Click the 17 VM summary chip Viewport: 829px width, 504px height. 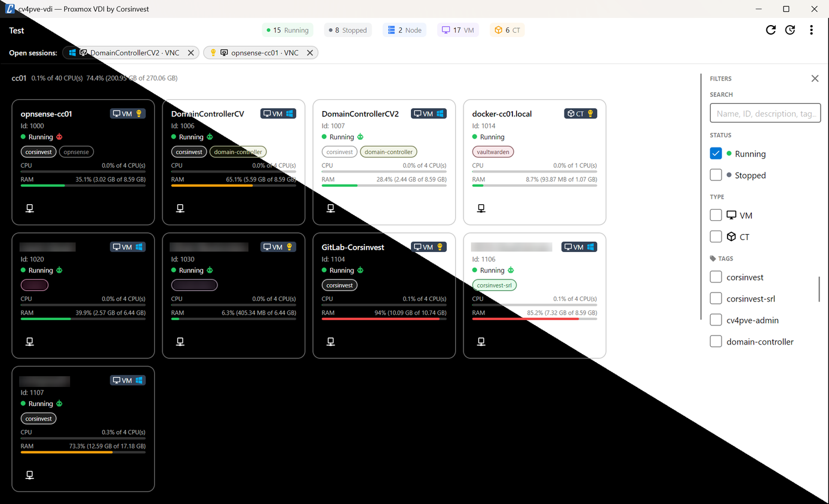coord(458,30)
